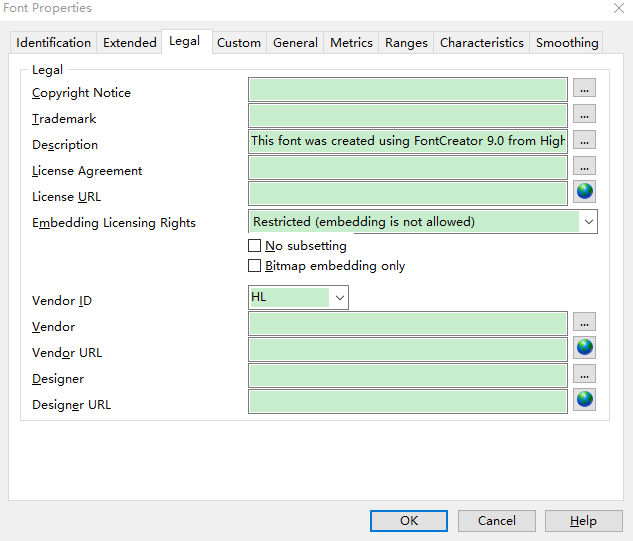The height and width of the screenshot is (541, 633).
Task: Close the Font Properties dialog
Action: coord(618,8)
